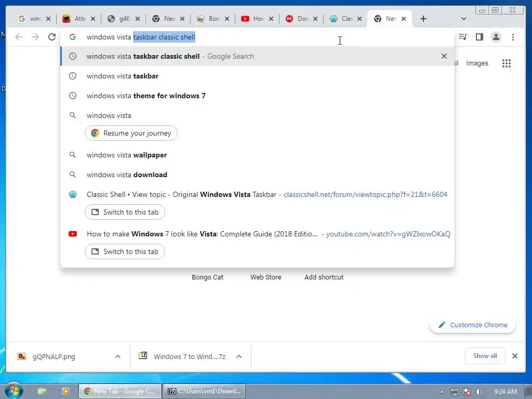Image resolution: width=532 pixels, height=399 pixels.
Task: Open the Images link
Action: click(x=477, y=63)
